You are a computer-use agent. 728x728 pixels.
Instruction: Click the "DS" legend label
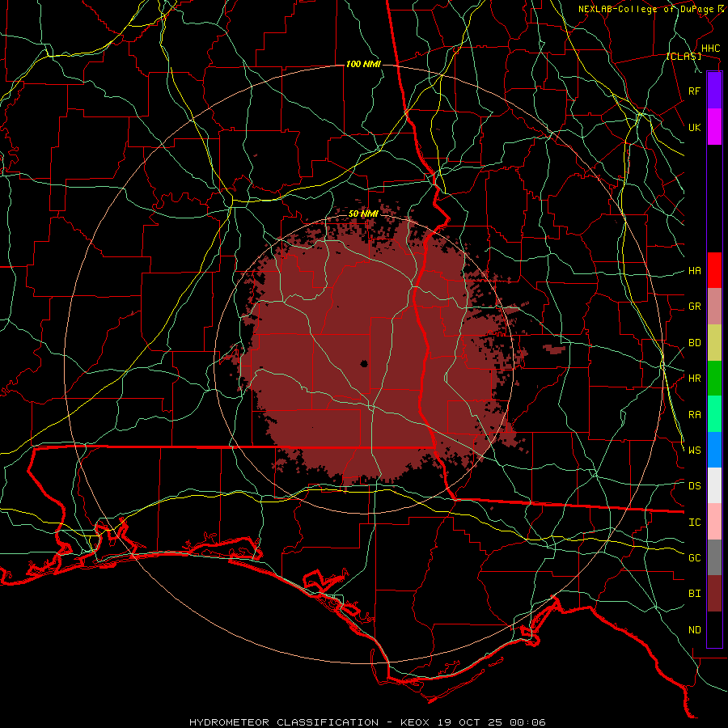(695, 486)
